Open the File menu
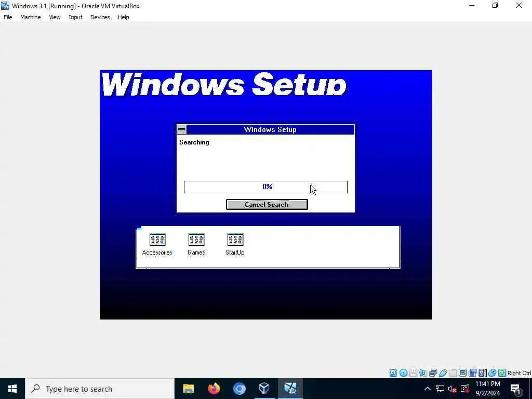The height and width of the screenshot is (399, 532). [8, 17]
